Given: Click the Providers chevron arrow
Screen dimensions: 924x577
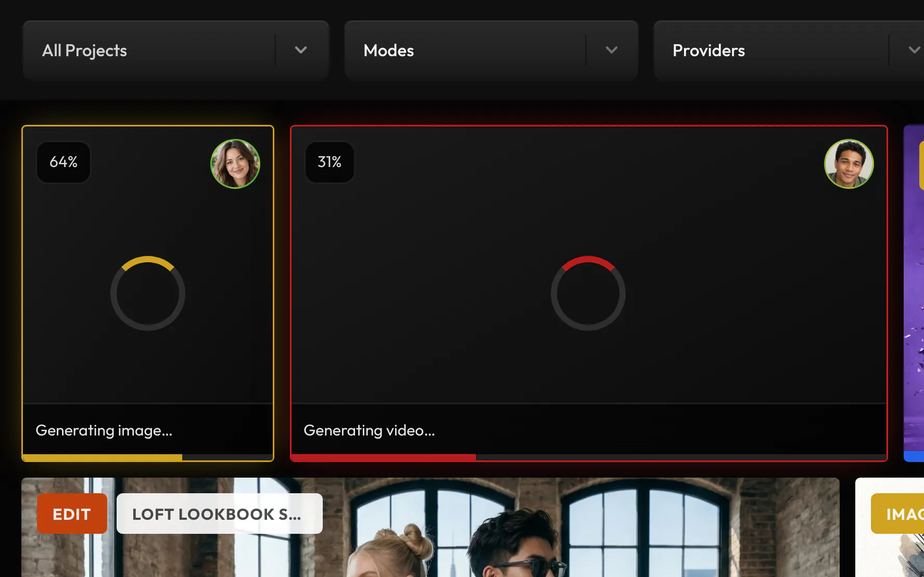Looking at the screenshot, I should 915,50.
